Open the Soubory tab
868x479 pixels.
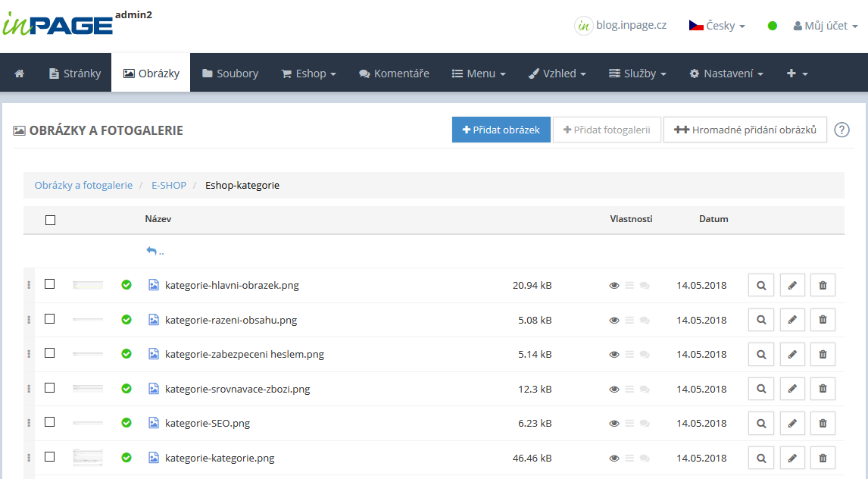[x=229, y=74]
